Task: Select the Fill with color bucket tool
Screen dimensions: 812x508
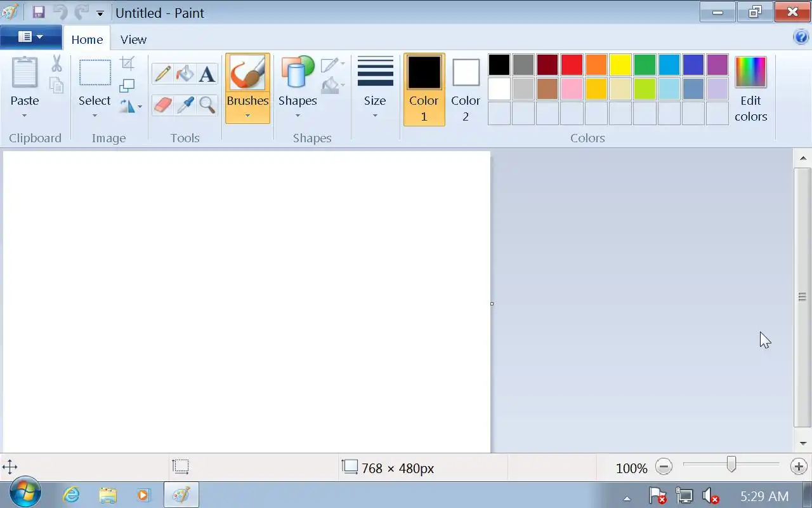Action: coord(185,74)
